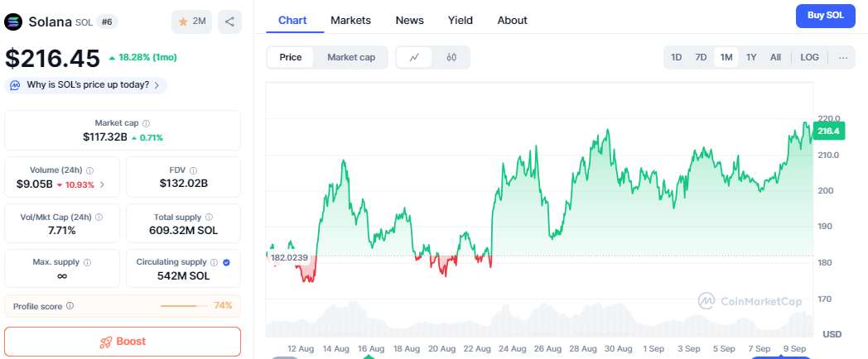Viewport: 868px width, 359px height.
Task: Click circulating supply verified badge
Action: click(x=227, y=262)
